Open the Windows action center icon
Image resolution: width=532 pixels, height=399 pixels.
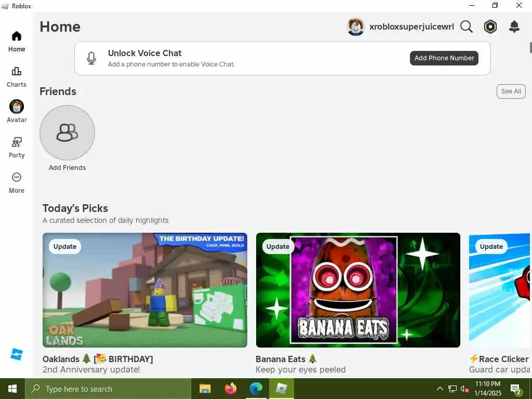[x=516, y=389]
